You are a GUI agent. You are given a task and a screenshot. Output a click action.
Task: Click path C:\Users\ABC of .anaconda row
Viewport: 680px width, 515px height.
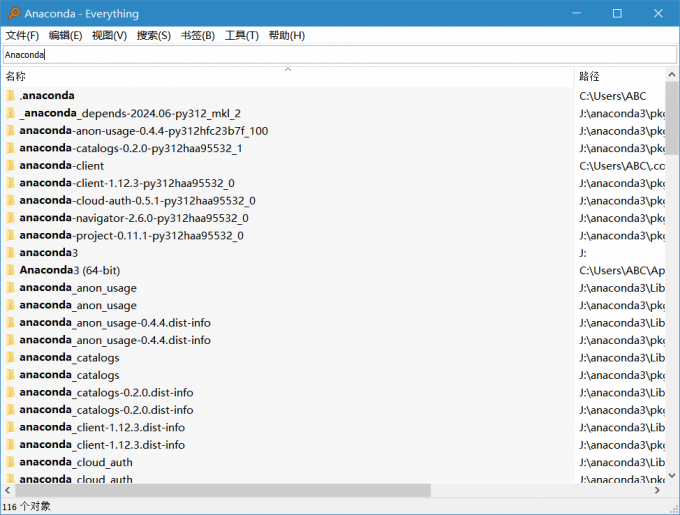612,96
